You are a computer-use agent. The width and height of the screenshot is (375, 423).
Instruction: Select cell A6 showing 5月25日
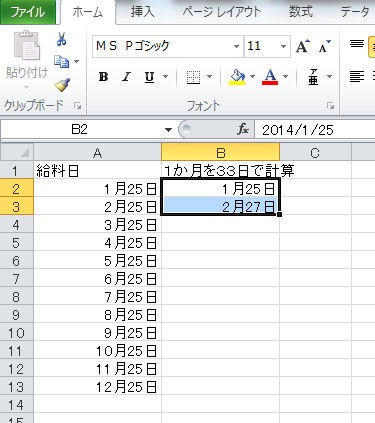click(97, 261)
